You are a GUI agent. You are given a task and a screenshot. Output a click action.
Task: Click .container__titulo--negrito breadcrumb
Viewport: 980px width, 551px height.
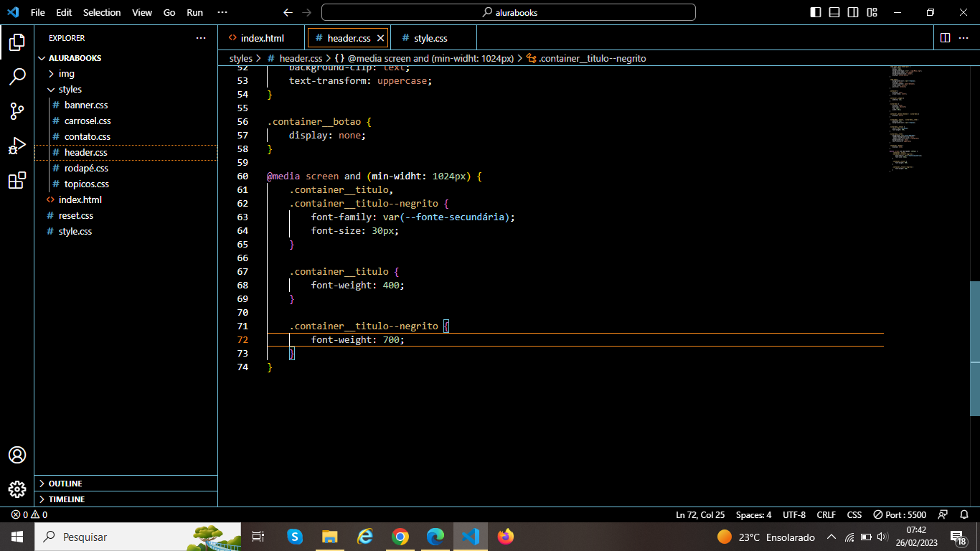pos(586,58)
